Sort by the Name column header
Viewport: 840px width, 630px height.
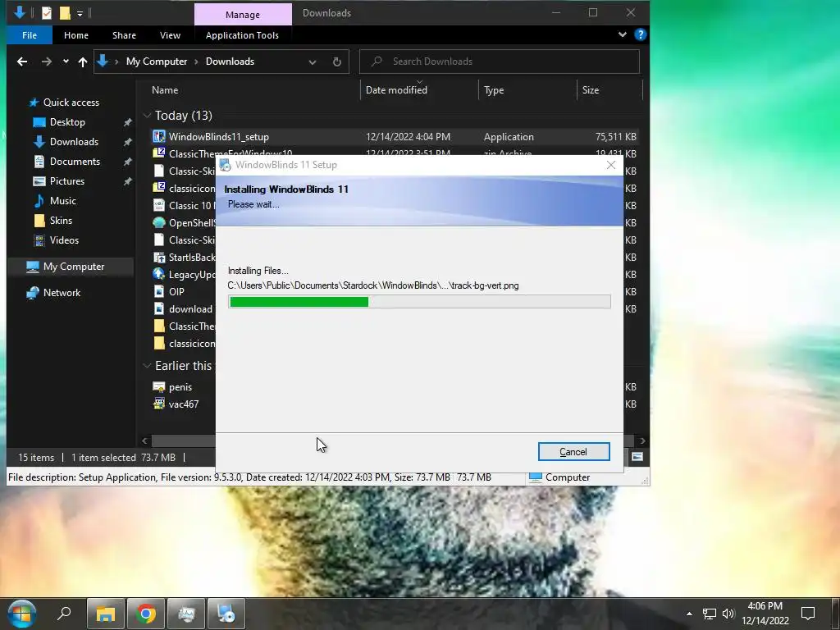(x=165, y=90)
